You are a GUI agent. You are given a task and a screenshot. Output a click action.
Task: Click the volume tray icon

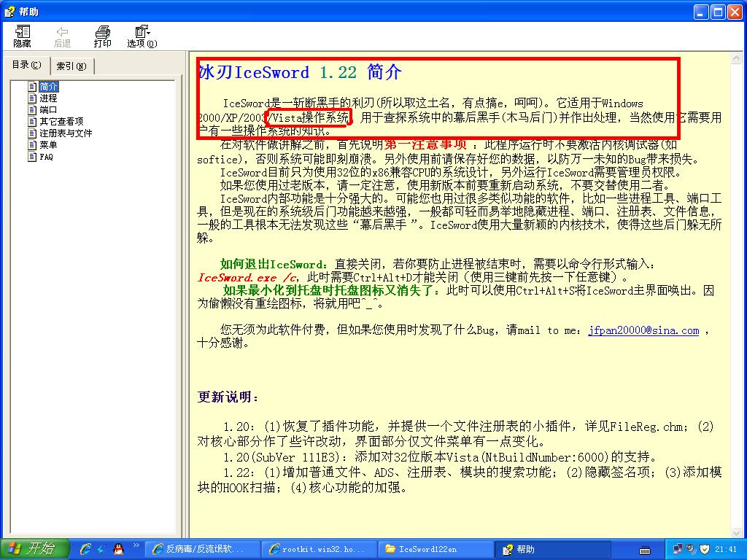(692, 549)
